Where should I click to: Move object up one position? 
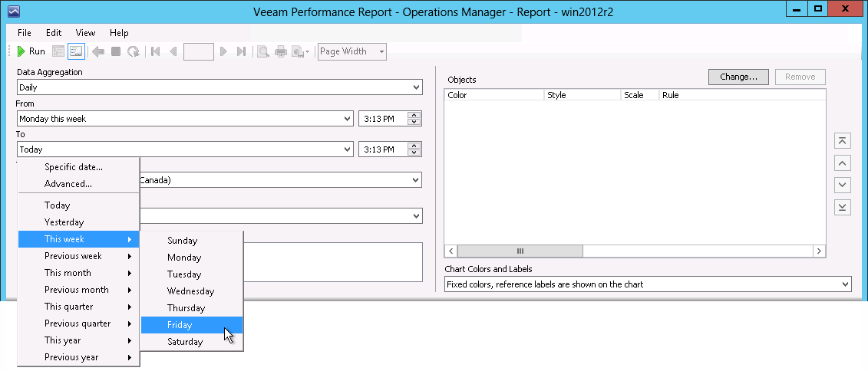[x=842, y=163]
